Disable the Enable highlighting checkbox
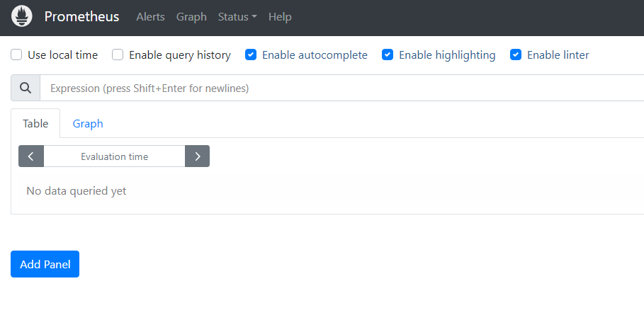Screen dimensions: 644x315 pyautogui.click(x=388, y=55)
